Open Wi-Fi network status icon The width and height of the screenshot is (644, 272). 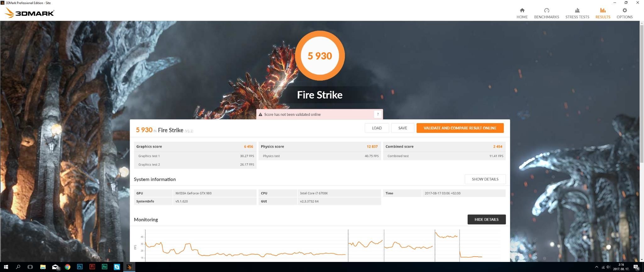(603, 267)
